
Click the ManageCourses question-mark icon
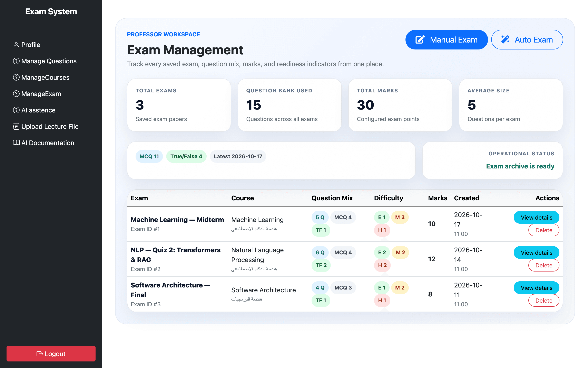[x=16, y=77]
